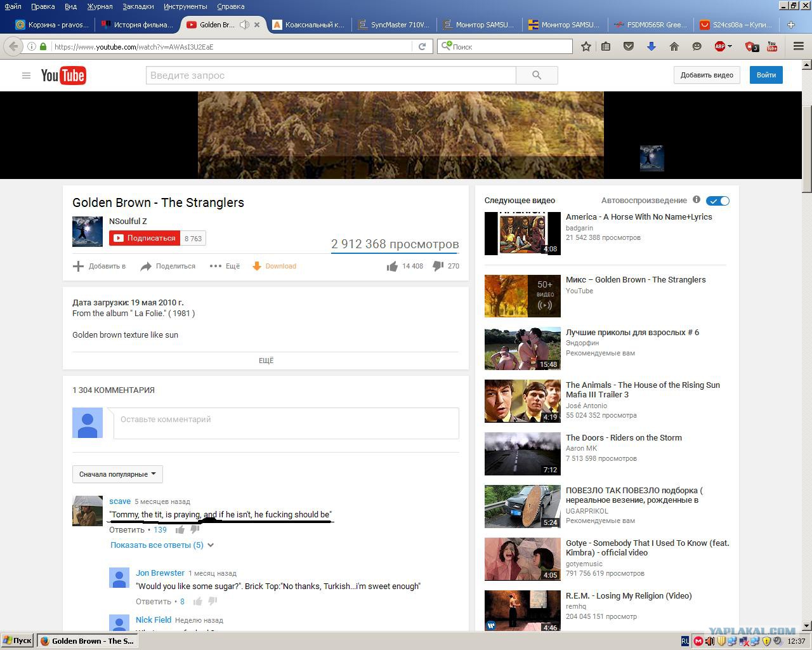Click the YouTube search input field
Screen dimensions: 812x650
click(x=331, y=75)
